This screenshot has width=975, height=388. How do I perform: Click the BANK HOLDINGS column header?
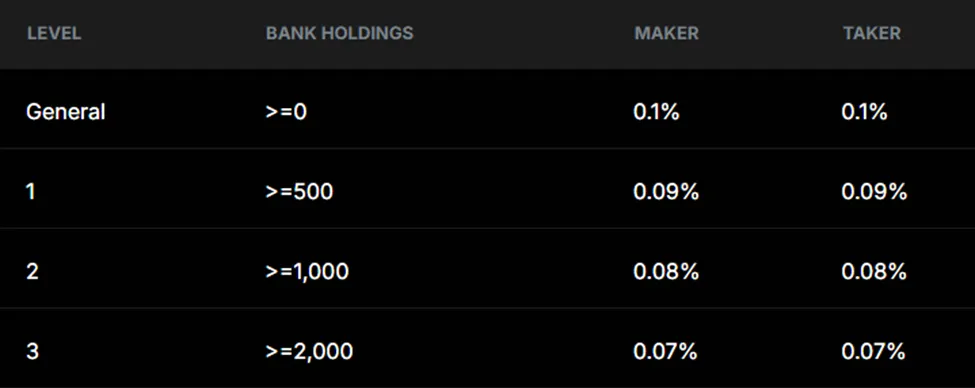[340, 33]
